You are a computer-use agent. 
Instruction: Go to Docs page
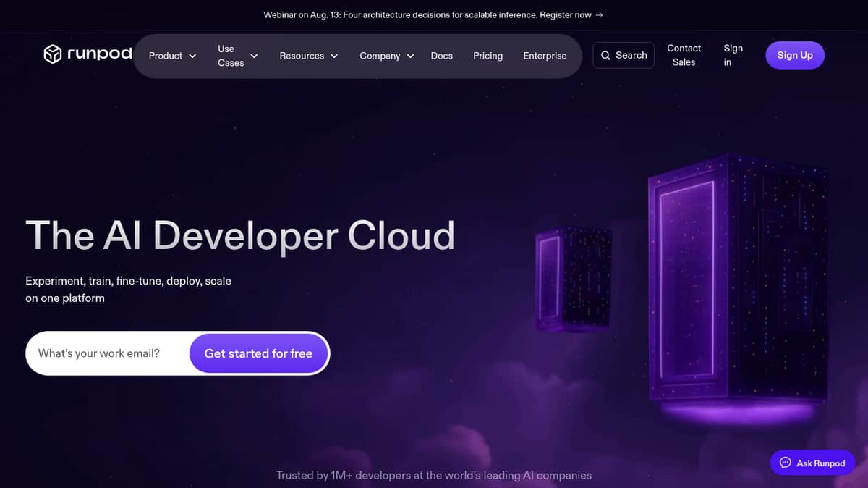442,56
